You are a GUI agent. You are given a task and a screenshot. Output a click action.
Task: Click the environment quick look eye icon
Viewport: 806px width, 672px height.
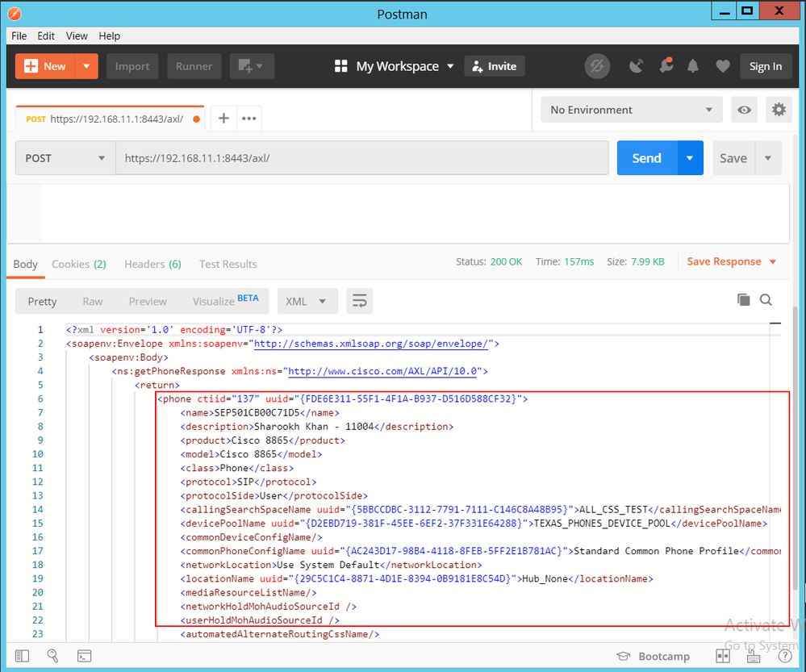744,110
